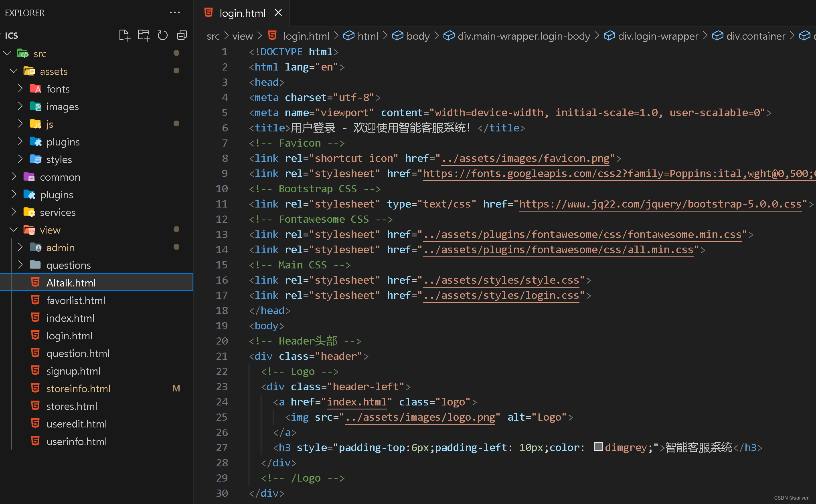Image resolution: width=816 pixels, height=504 pixels.
Task: Click the dimgrey color swatch
Action: pyautogui.click(x=598, y=447)
